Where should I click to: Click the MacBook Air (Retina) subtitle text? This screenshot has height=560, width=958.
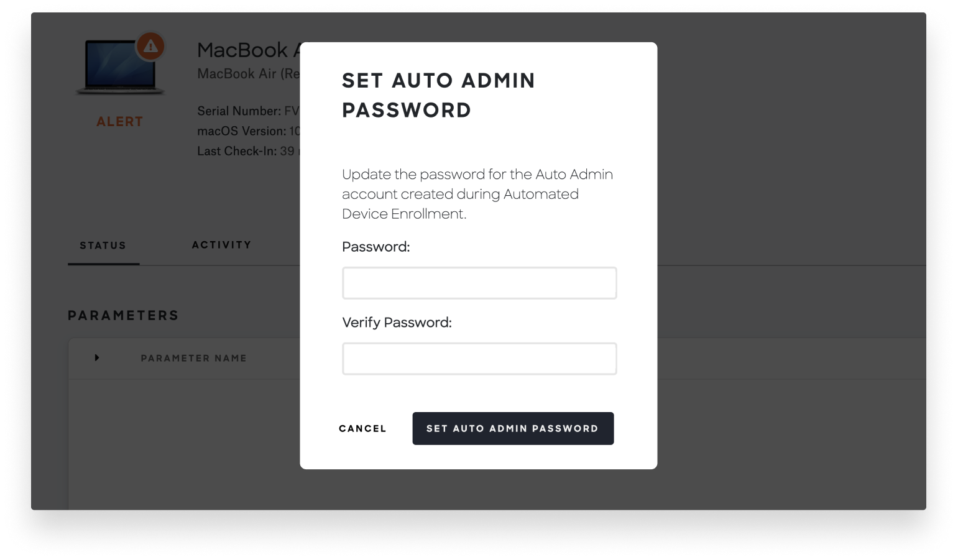pyautogui.click(x=247, y=73)
